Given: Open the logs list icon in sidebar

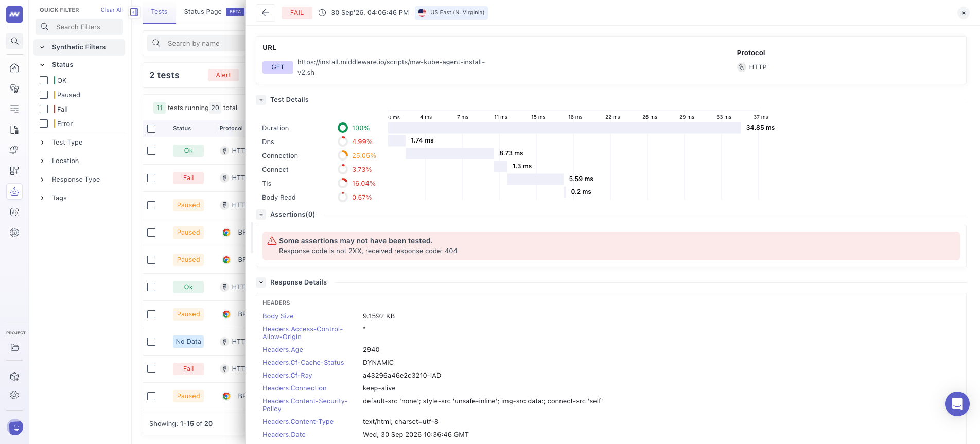Looking at the screenshot, I should (x=14, y=109).
